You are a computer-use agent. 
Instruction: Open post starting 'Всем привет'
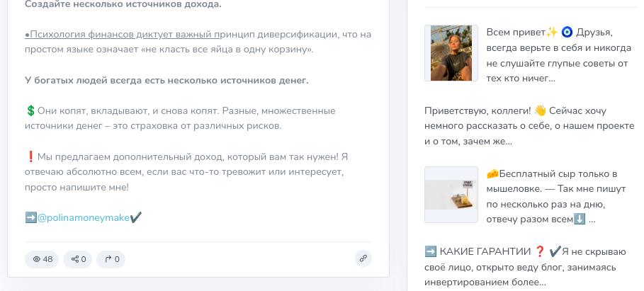tap(558, 55)
